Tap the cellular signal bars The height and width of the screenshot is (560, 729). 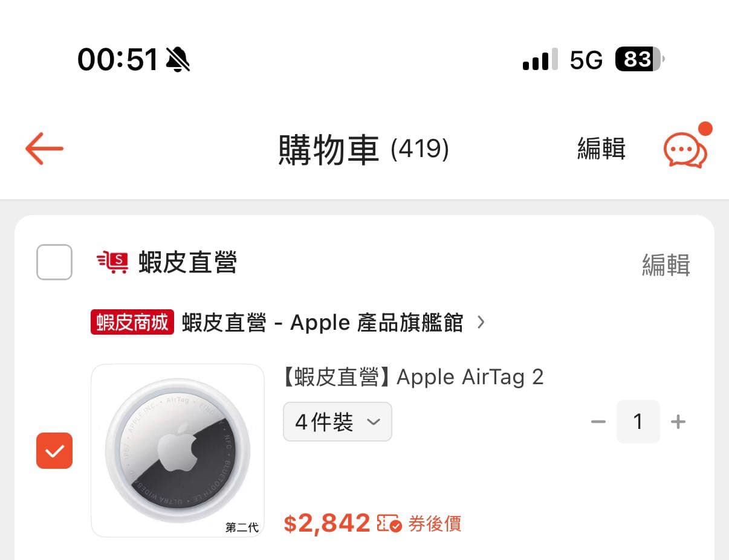540,60
